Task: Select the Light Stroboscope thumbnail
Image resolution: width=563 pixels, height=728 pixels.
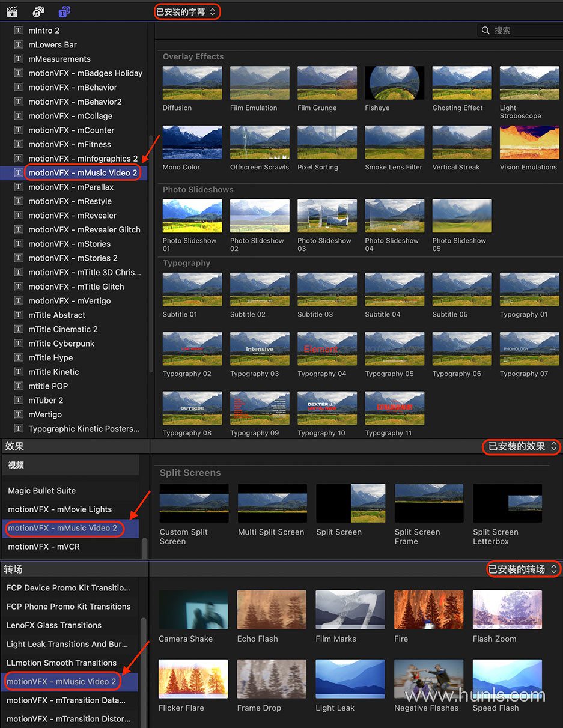Action: click(529, 83)
